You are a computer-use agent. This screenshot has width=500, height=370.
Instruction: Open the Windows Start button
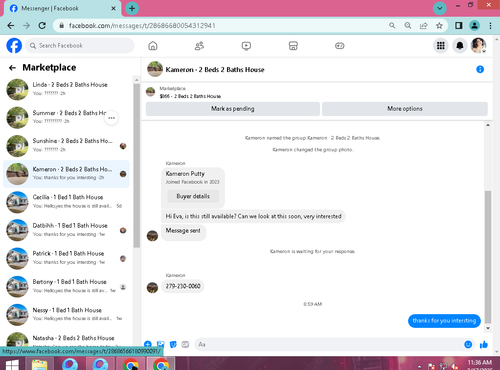(12, 364)
